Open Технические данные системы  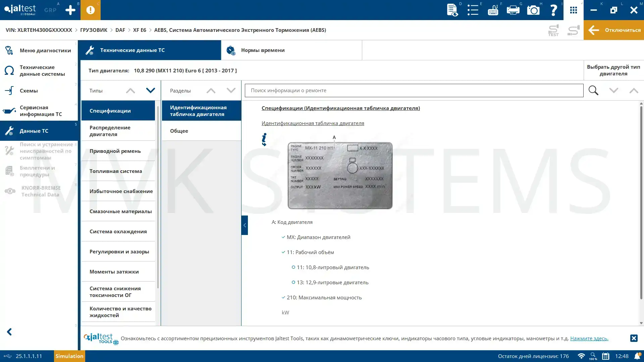[39, 70]
